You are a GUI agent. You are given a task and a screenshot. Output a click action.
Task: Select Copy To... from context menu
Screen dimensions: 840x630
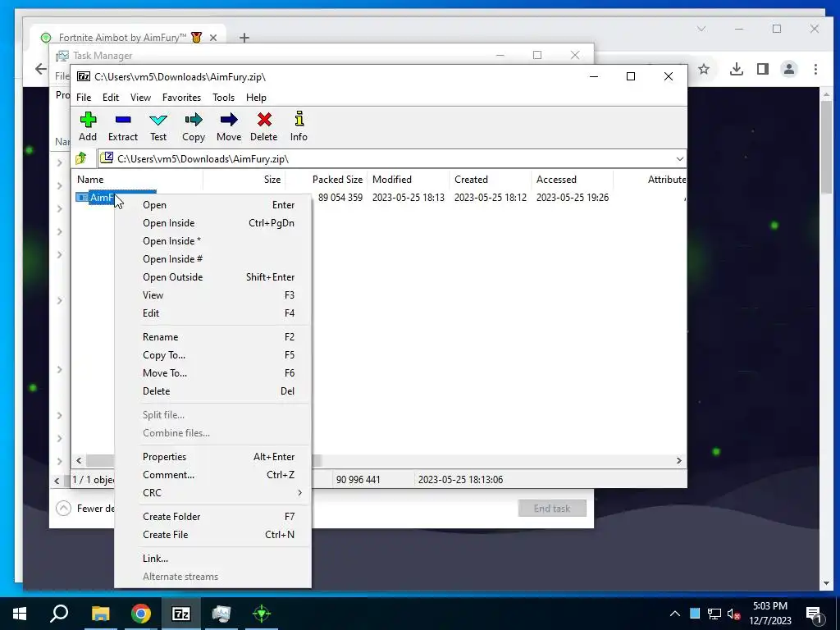click(x=212, y=355)
